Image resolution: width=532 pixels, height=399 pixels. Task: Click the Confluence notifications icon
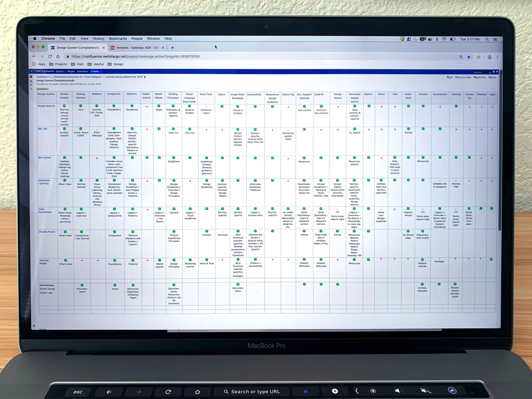(497, 72)
